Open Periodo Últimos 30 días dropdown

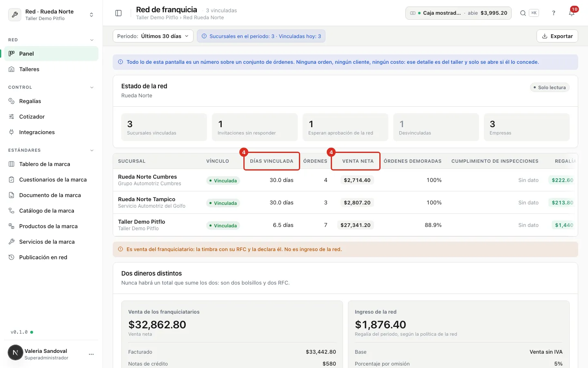(153, 36)
